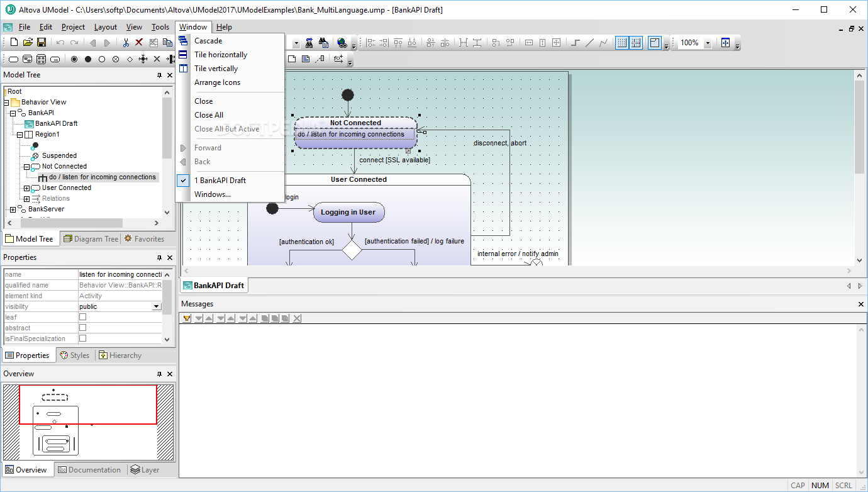Screen dimensions: 868x492
Task: Toggle the diagram heading display button
Action: click(x=655, y=43)
